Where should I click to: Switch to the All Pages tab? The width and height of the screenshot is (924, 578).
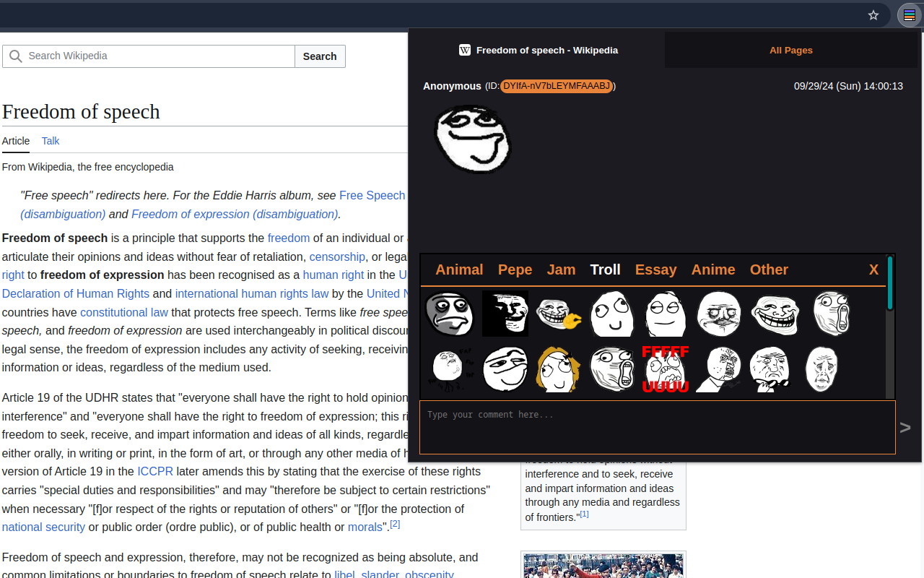(791, 50)
